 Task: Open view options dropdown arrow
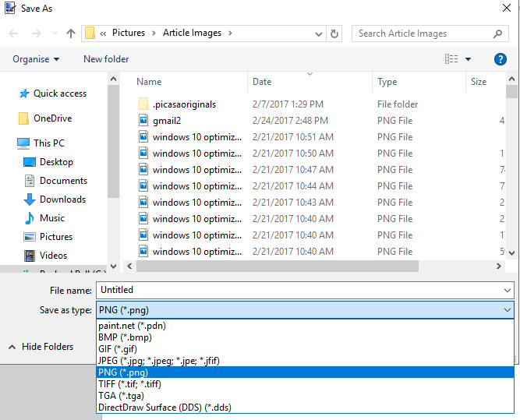pyautogui.click(x=469, y=59)
